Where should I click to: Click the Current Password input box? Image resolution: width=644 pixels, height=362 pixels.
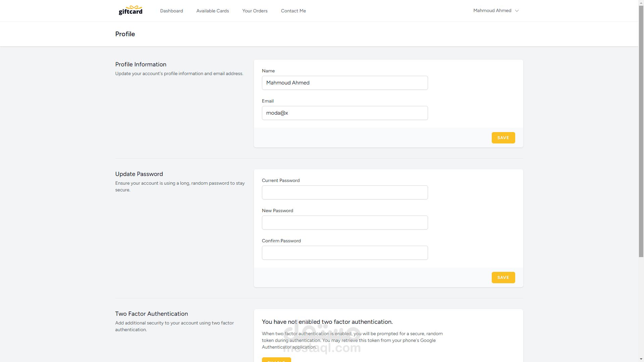[344, 192]
